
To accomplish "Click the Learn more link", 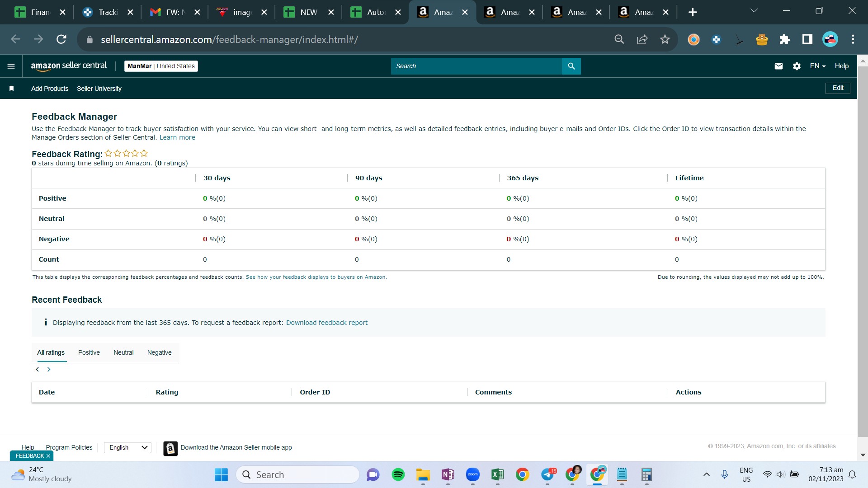I will pos(177,137).
